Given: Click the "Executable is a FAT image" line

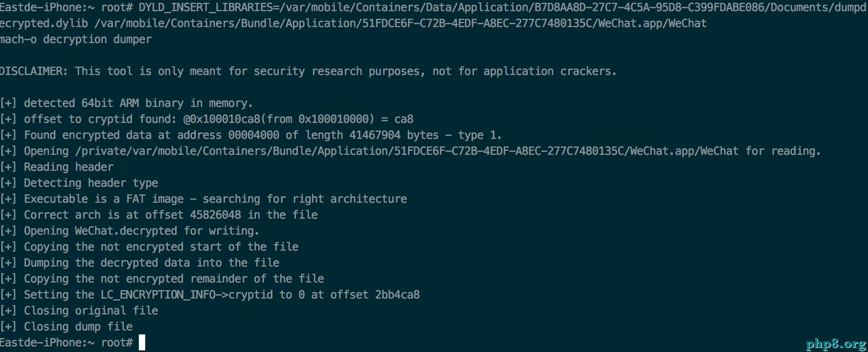Looking at the screenshot, I should point(215,199).
